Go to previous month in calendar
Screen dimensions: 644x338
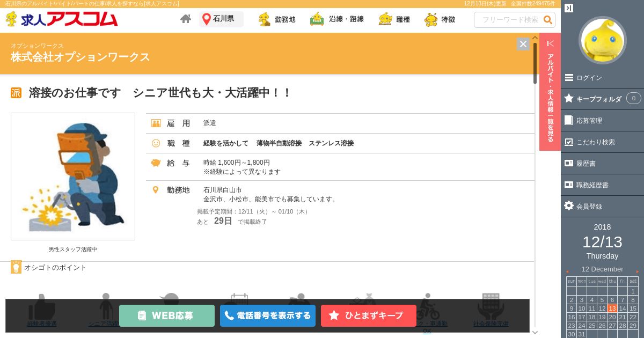(x=567, y=271)
